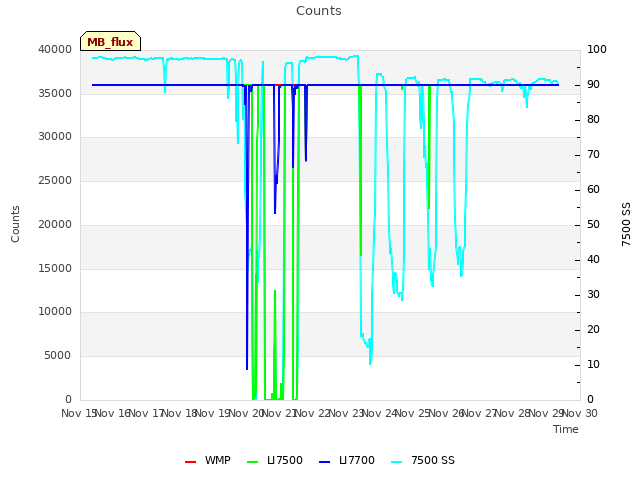Click the Nov 30 x-axis tick label
The width and height of the screenshot is (640, 480).
click(x=580, y=413)
